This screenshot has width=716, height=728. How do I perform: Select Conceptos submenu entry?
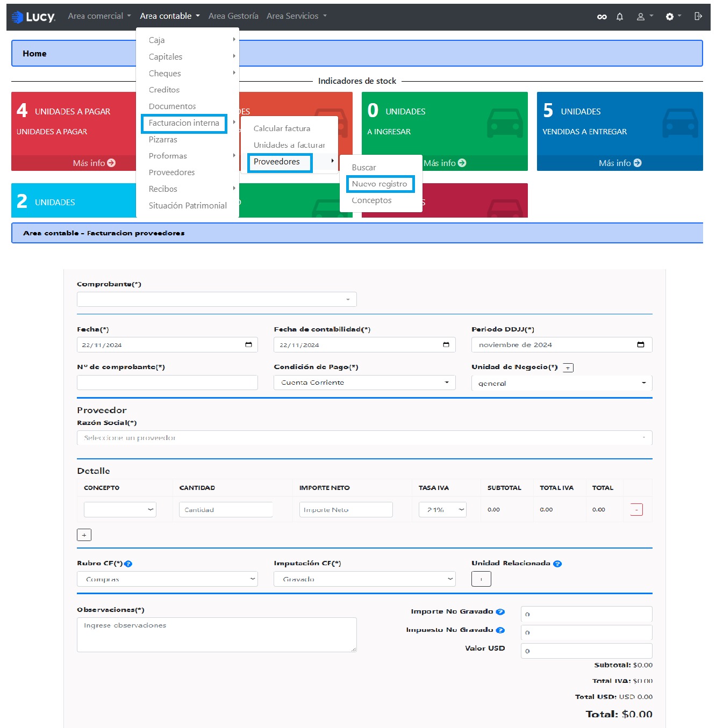(x=381, y=200)
